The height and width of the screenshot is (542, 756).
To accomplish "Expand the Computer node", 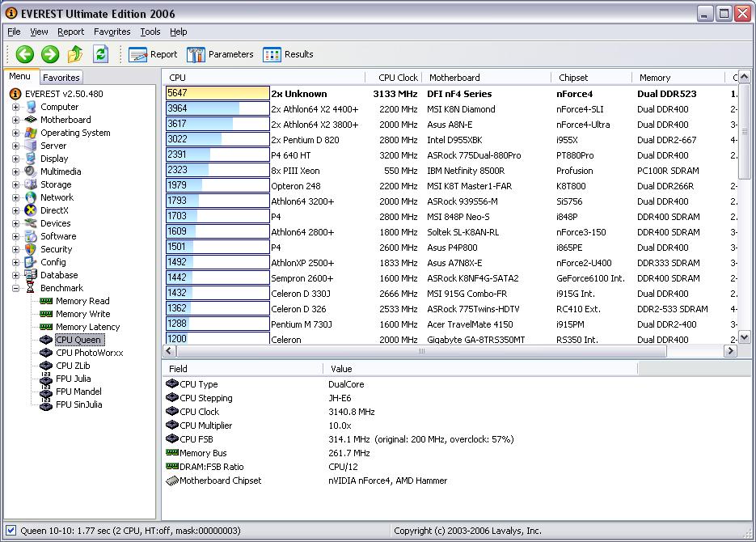I will pos(16,107).
